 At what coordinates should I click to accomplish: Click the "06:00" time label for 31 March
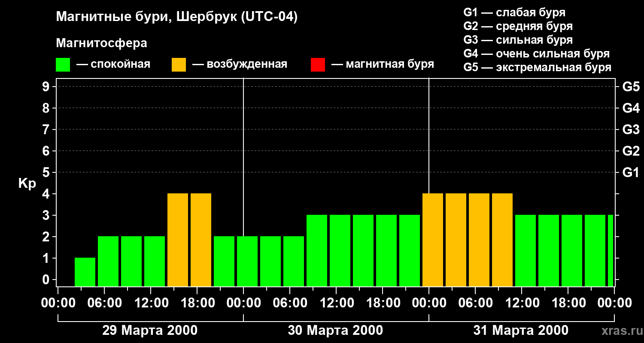(x=475, y=303)
